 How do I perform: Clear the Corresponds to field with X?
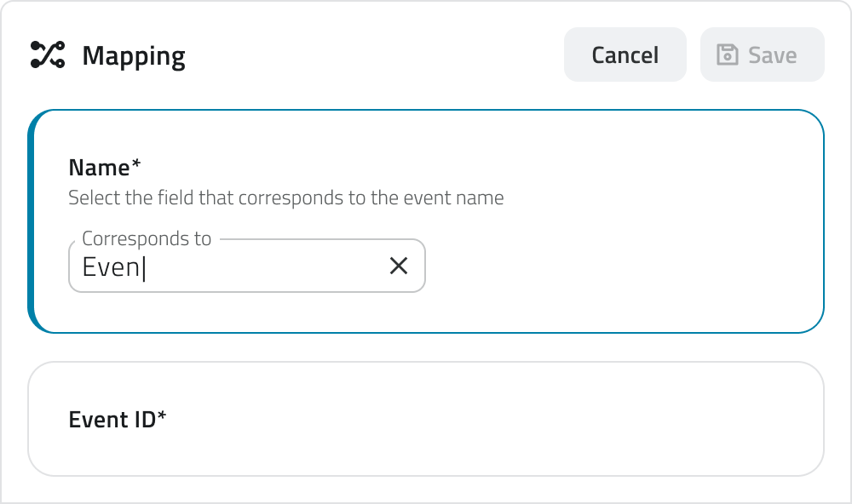pos(398,266)
